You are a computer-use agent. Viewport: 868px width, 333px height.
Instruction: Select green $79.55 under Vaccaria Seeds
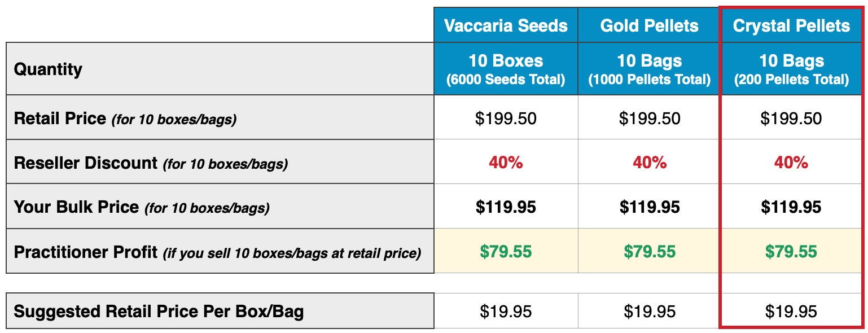point(506,252)
